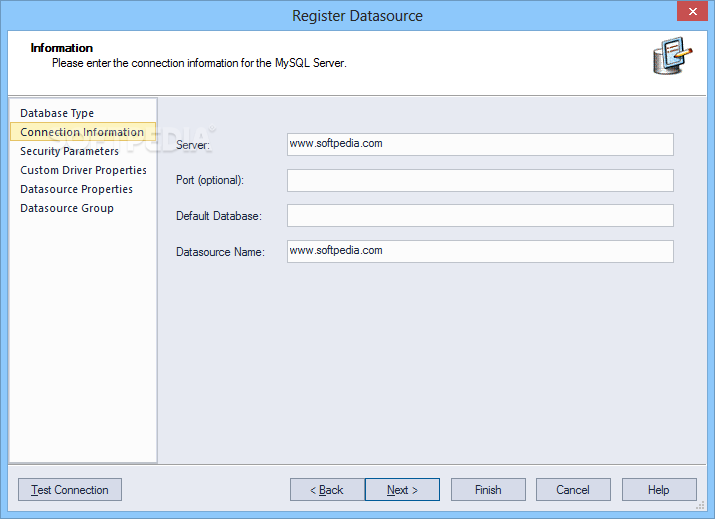
Task: Switch to the Datasource Group step
Action: click(x=67, y=208)
